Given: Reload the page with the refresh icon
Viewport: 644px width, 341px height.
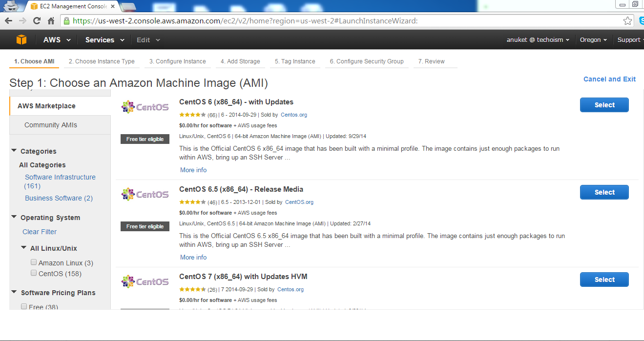Looking at the screenshot, I should (x=37, y=21).
